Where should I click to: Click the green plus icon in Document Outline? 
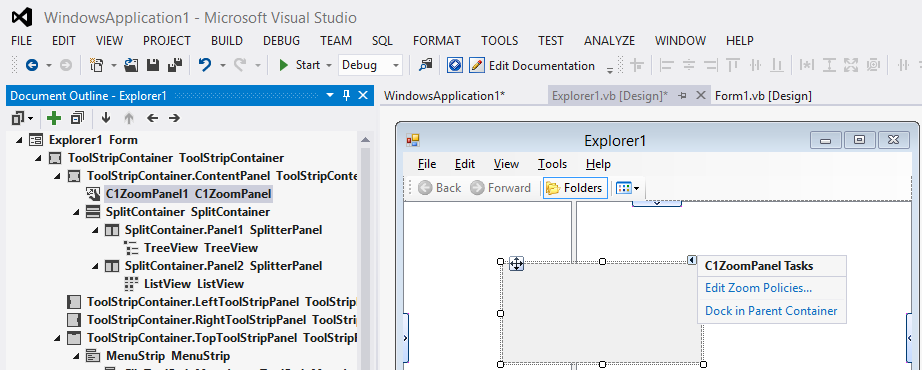[54, 118]
